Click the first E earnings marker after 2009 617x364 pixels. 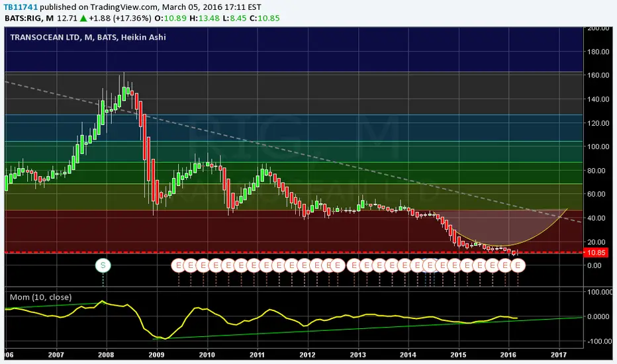click(179, 265)
